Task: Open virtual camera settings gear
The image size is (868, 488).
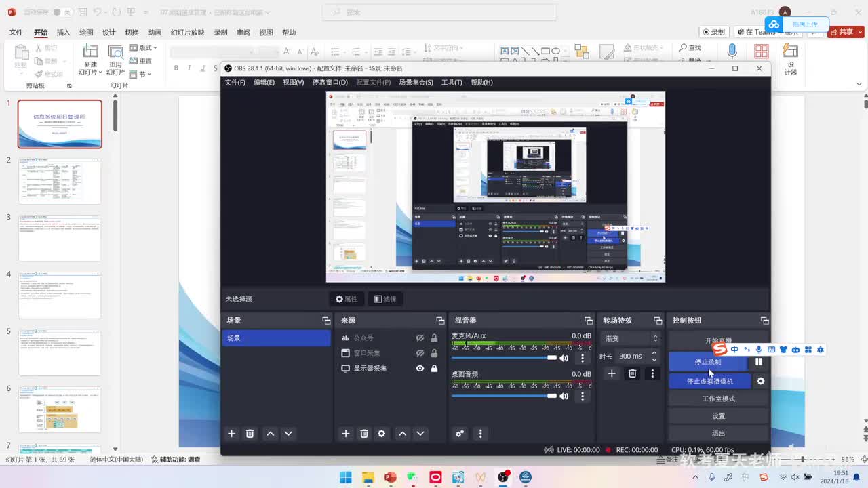Action: (x=761, y=381)
